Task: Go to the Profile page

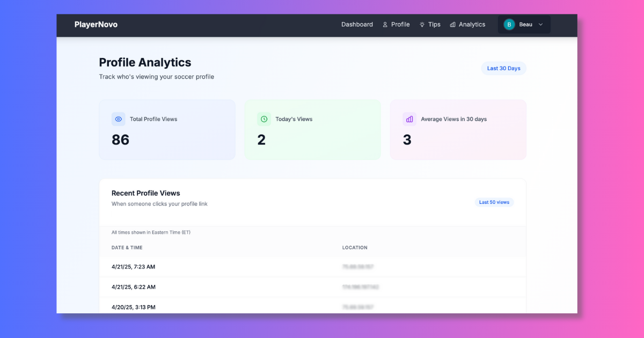Action: click(400, 24)
